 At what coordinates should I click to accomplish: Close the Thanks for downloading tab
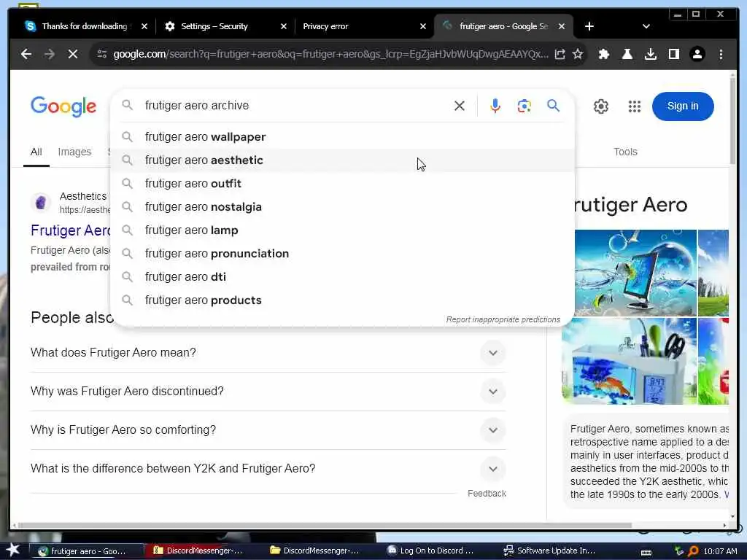pos(144,26)
